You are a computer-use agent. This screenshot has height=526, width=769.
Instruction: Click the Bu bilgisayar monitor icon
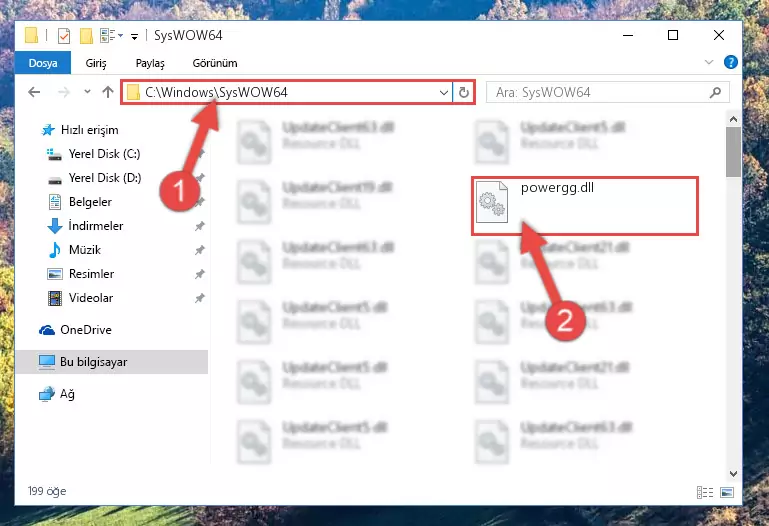pyautogui.click(x=47, y=362)
